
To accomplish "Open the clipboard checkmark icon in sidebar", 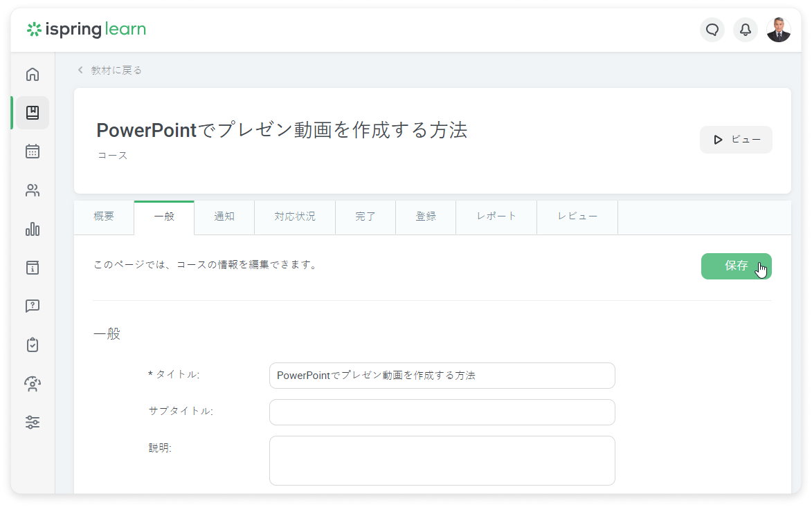I will click(x=33, y=345).
